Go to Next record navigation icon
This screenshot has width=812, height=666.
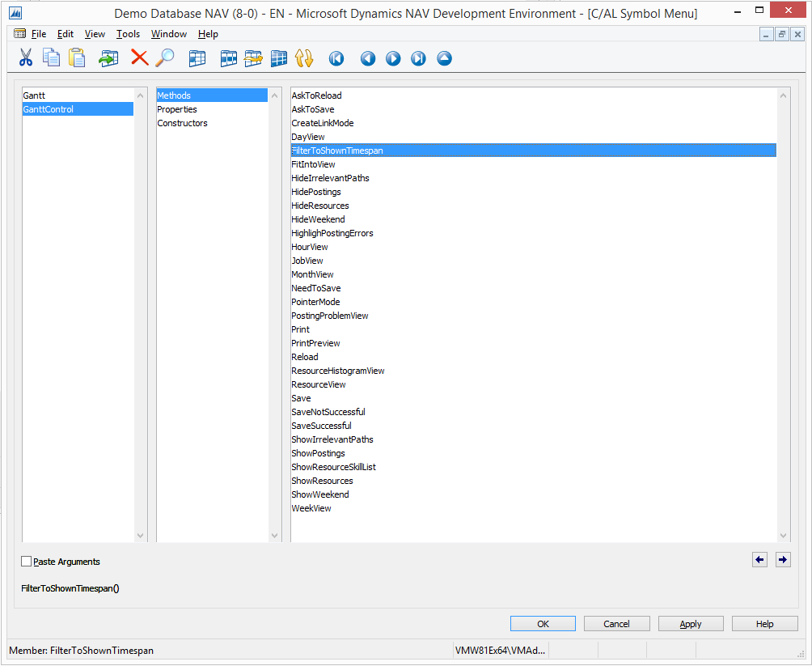pyautogui.click(x=393, y=58)
